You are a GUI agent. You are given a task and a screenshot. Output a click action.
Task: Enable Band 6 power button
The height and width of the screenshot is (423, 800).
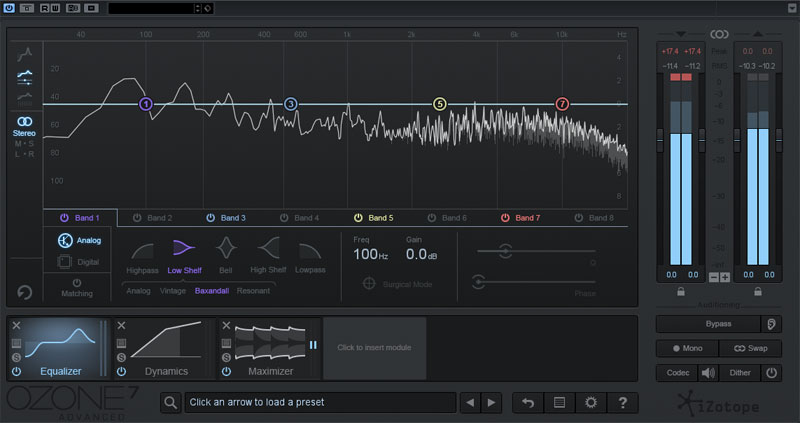coord(432,218)
